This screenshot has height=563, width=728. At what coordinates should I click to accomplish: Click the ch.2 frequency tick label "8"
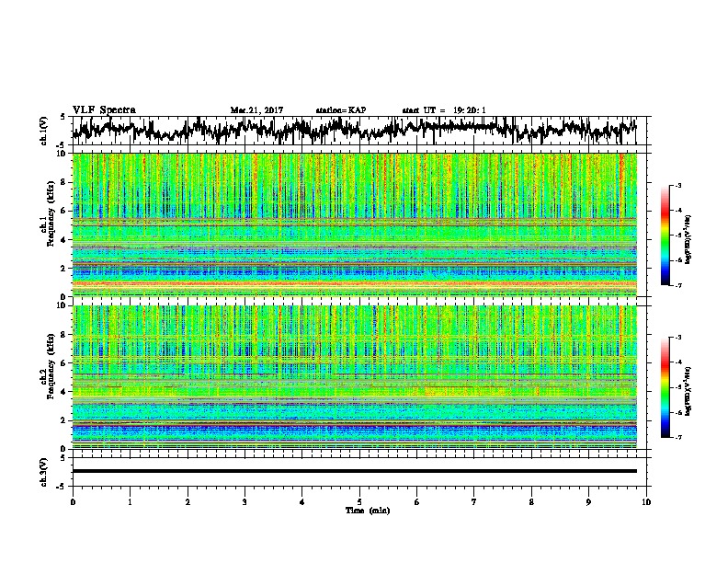[x=63, y=335]
